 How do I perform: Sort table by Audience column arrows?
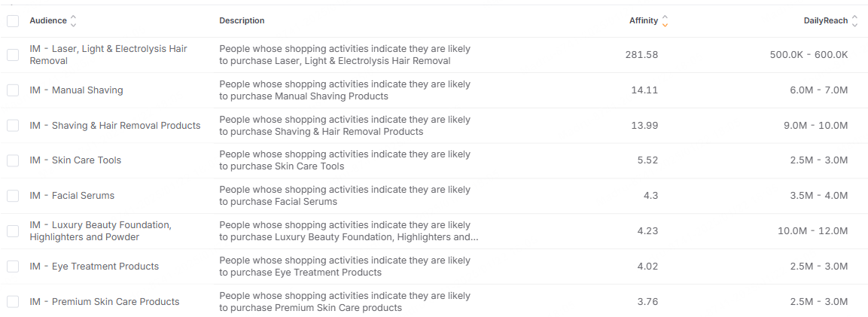coord(73,21)
